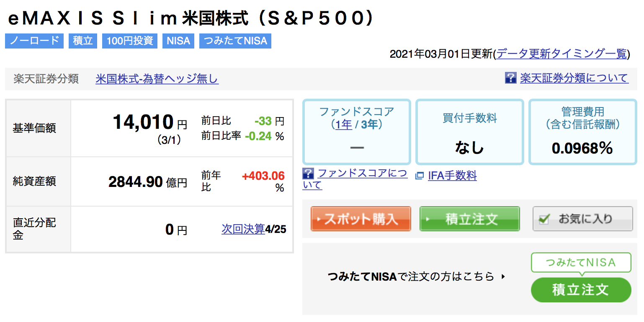Switch fund score to 1年
This screenshot has width=644, height=322.
tap(344, 125)
